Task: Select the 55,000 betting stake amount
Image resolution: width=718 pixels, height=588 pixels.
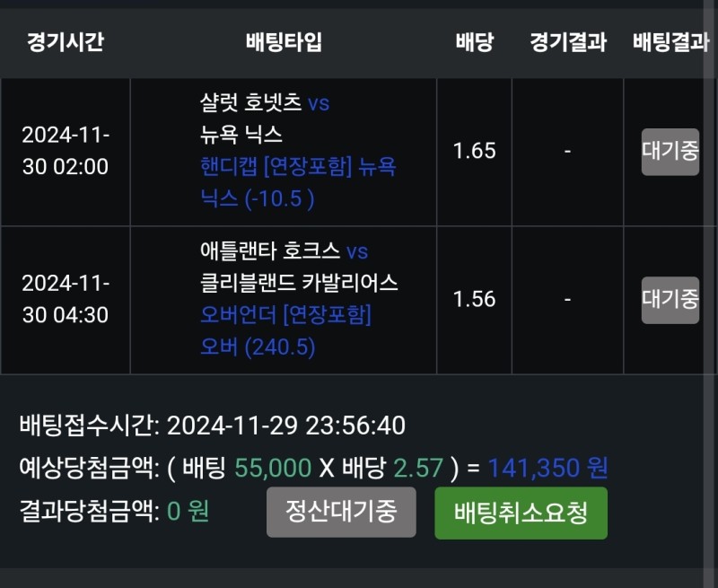Action: [272, 468]
